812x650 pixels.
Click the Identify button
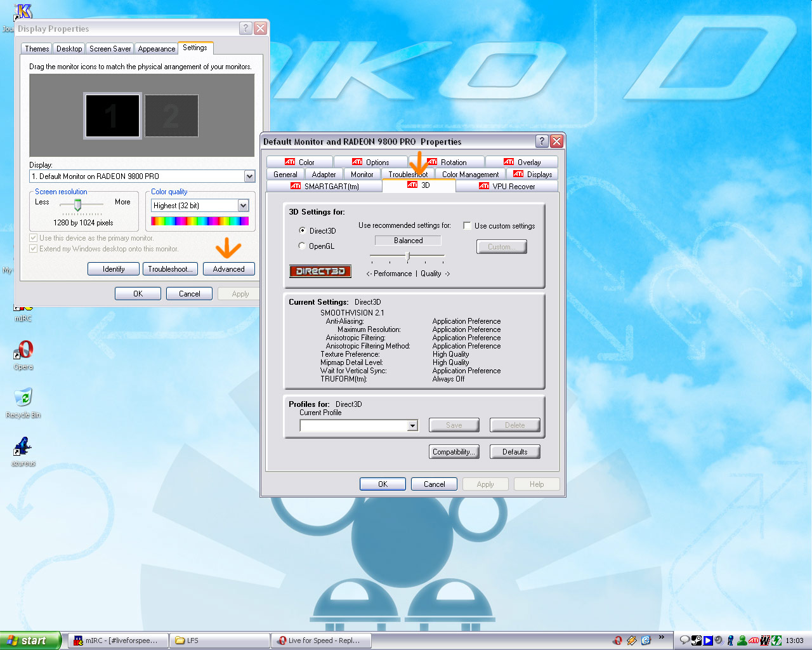(114, 269)
